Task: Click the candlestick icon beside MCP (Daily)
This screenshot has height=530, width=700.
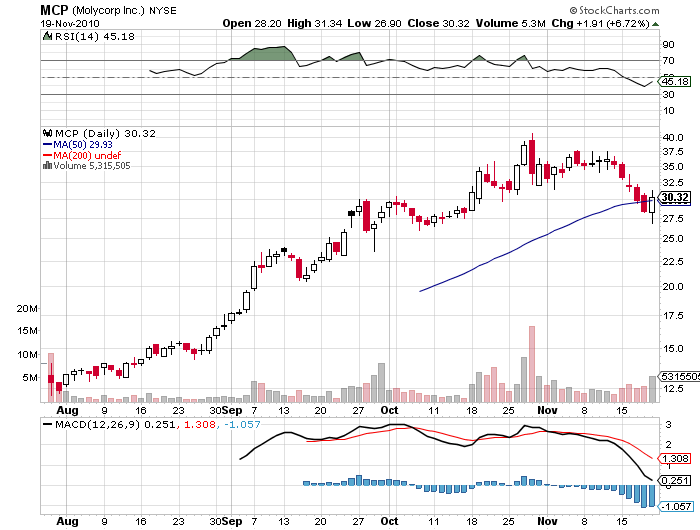Action: coord(47,133)
